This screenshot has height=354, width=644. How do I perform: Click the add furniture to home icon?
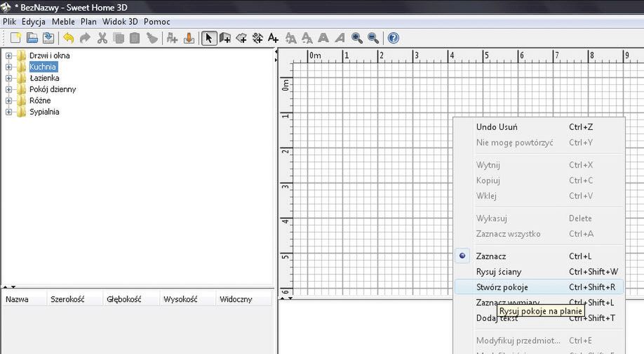[172, 38]
